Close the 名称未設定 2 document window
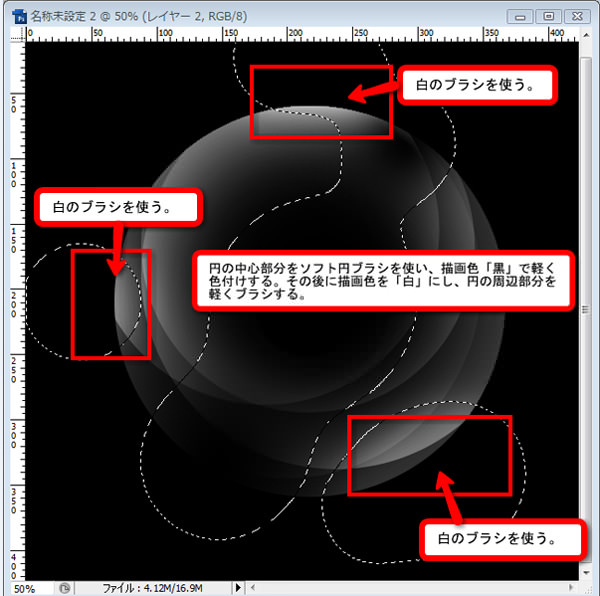The height and width of the screenshot is (596, 600). click(x=577, y=16)
